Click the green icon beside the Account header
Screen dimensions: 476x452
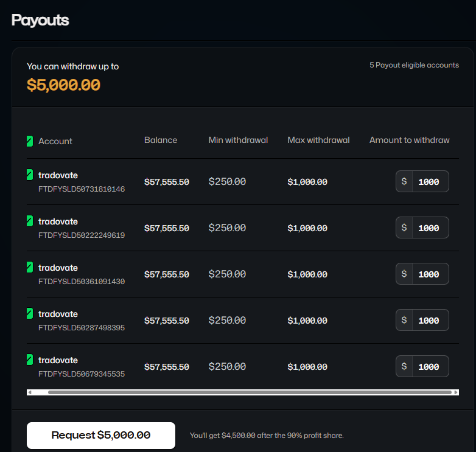click(30, 141)
